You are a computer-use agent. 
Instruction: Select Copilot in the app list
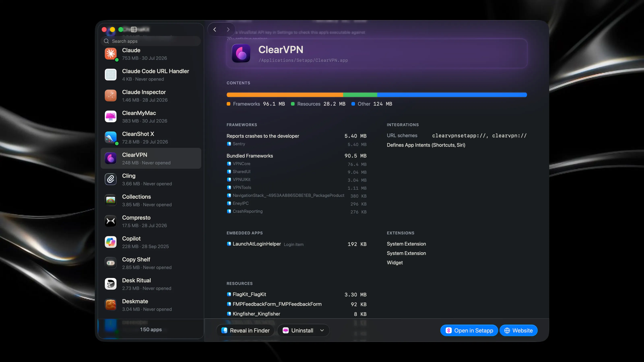point(151,242)
